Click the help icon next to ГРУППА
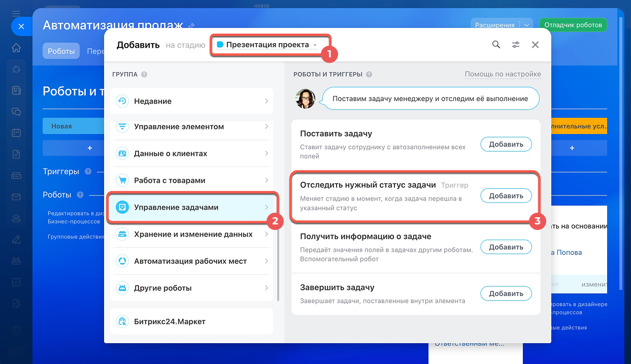The image size is (631, 364). (x=144, y=75)
